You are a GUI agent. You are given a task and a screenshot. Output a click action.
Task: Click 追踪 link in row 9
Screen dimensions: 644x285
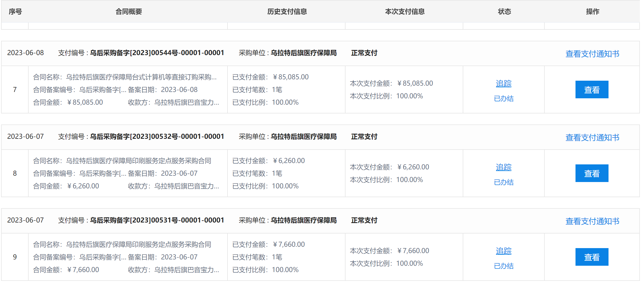pos(504,251)
